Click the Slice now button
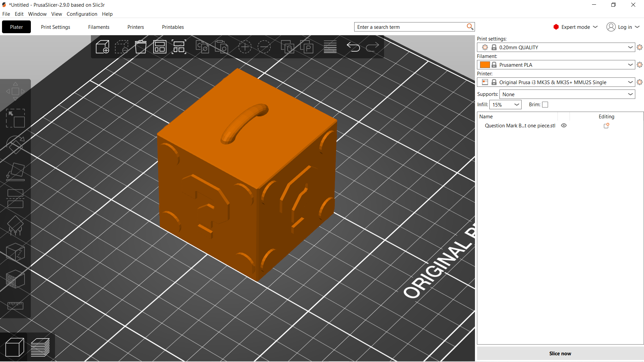This screenshot has width=644, height=362. [x=560, y=353]
